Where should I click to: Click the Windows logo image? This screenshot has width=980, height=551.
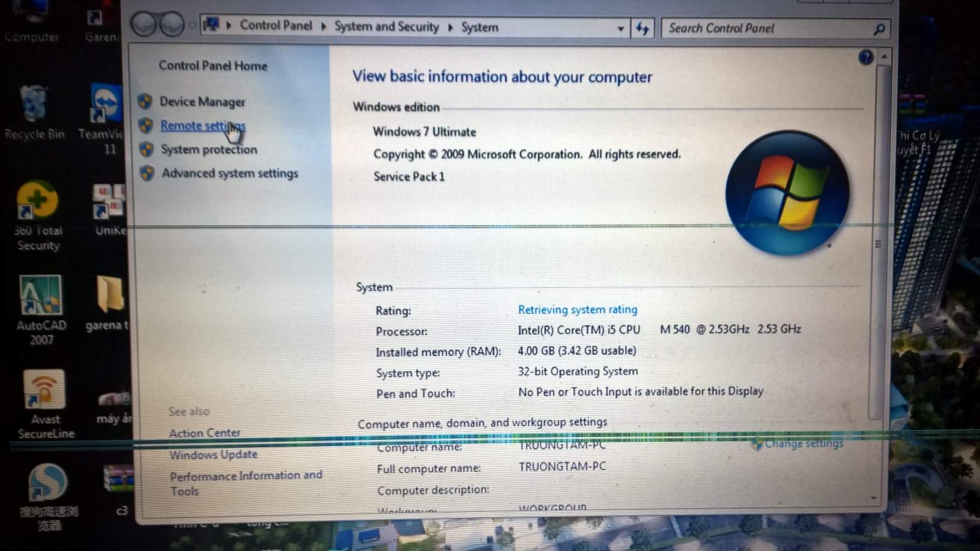(787, 192)
